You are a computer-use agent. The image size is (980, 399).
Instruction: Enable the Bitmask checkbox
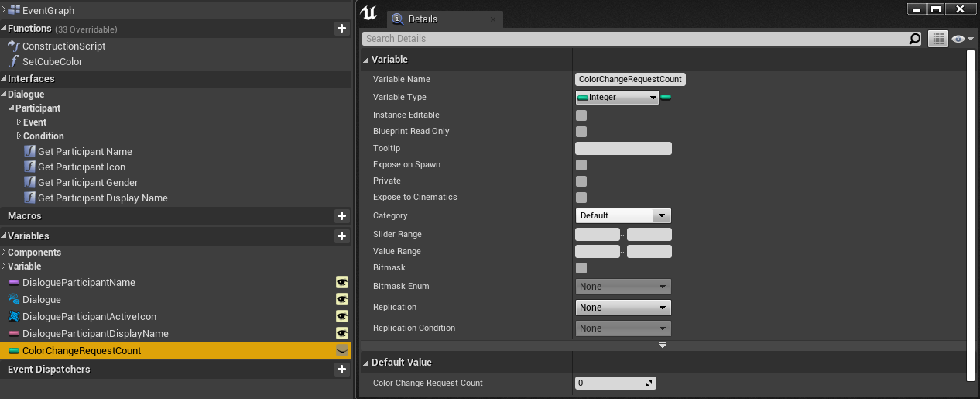point(581,268)
